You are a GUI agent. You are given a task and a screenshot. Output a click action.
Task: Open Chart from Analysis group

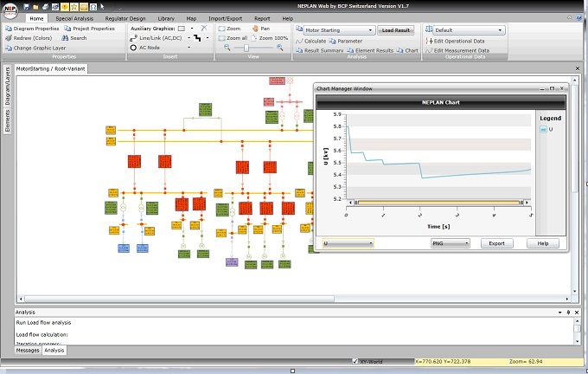tap(407, 50)
